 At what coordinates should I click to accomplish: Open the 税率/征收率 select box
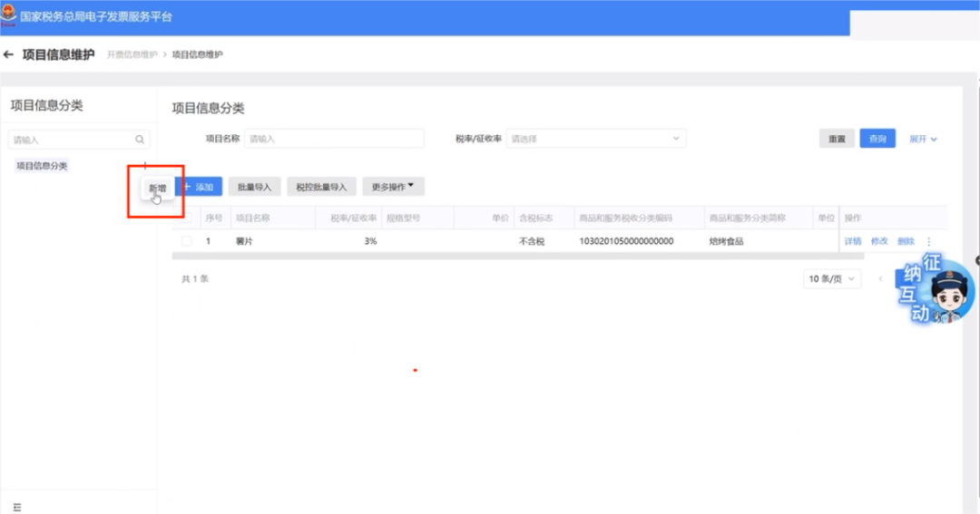click(595, 139)
